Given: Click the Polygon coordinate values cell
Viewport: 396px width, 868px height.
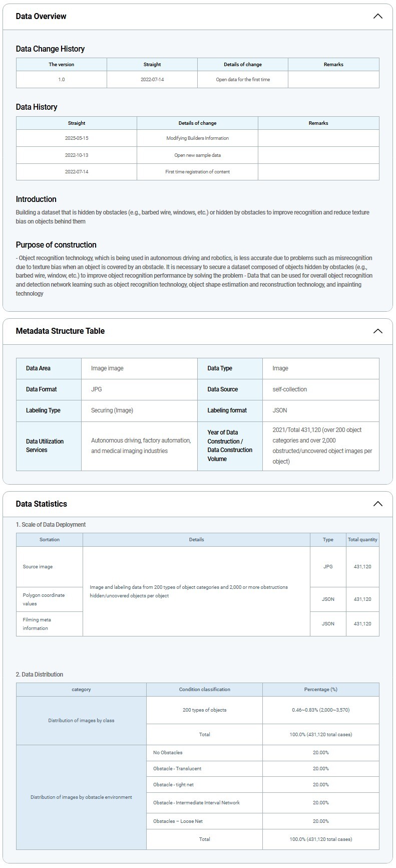Looking at the screenshot, I should pos(44,599).
